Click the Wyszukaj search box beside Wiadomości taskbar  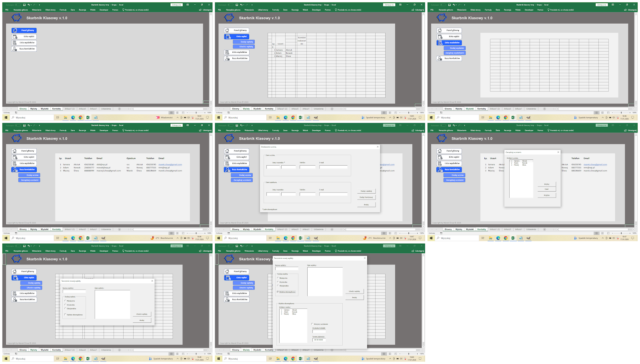[x=32, y=118]
